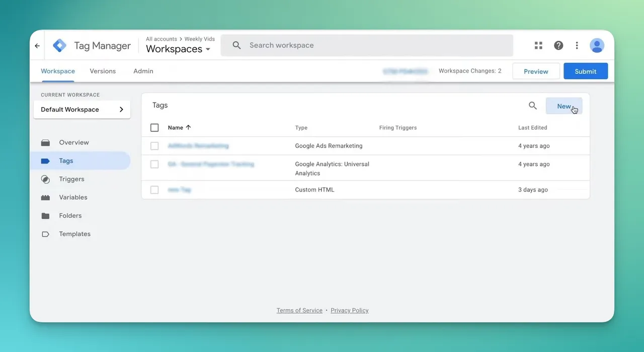Click the Workspace Changes: 2 indicator
644x352 pixels.
[470, 71]
